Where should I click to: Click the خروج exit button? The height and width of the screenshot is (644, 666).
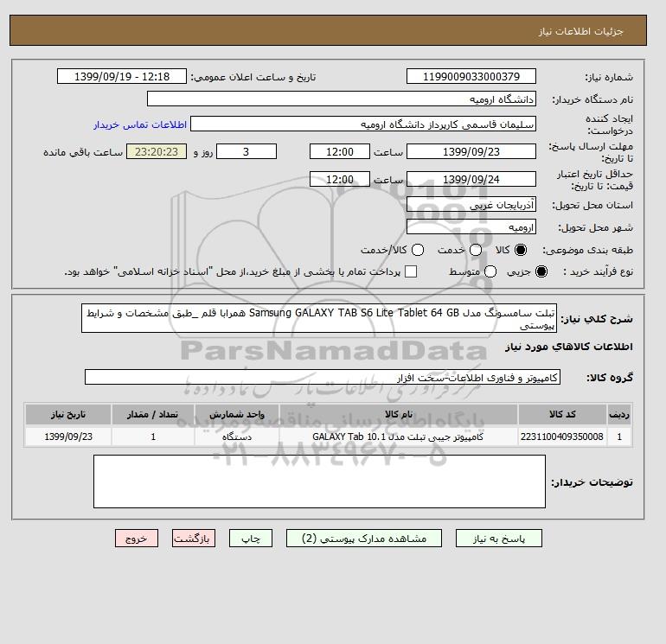[x=137, y=539]
